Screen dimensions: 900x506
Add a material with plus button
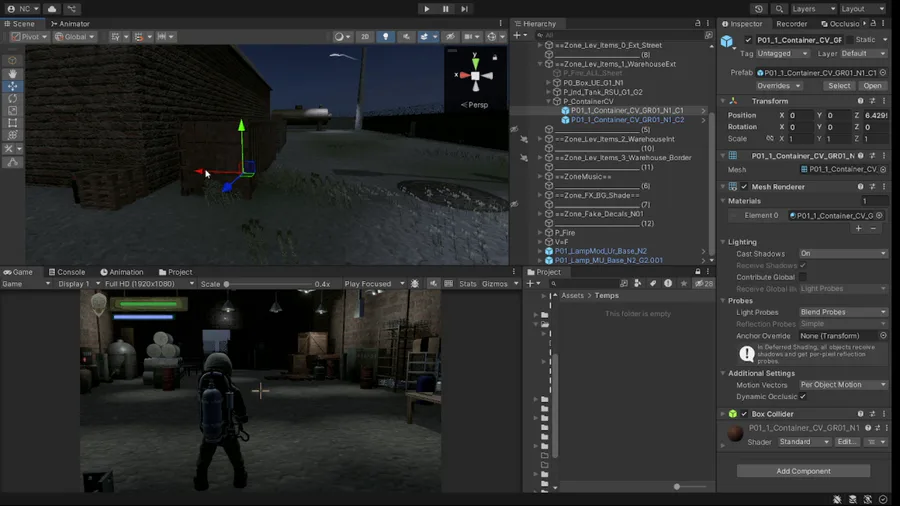(x=858, y=228)
